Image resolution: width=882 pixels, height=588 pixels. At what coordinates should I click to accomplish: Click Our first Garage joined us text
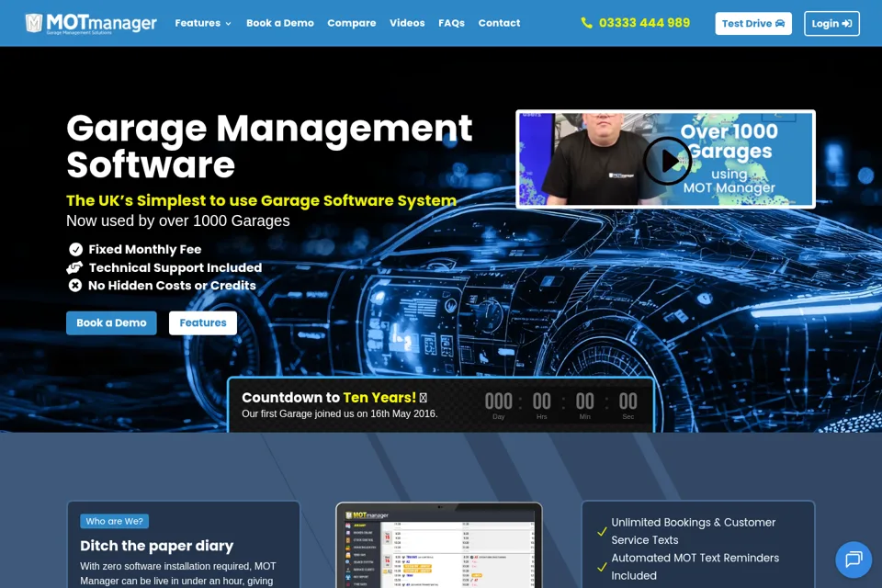[x=339, y=413]
